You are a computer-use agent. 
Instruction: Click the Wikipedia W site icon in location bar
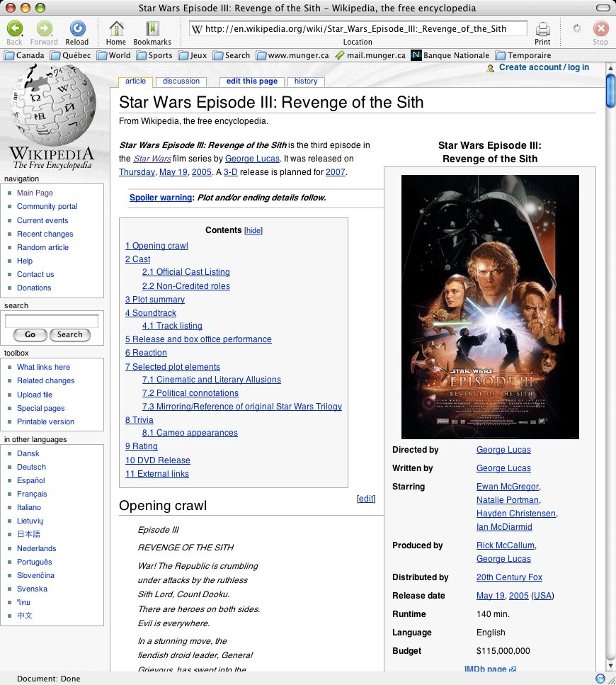[197, 29]
